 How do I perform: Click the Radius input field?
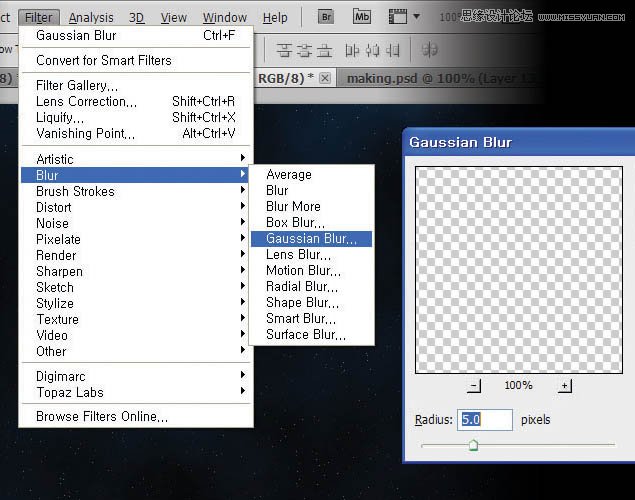pyautogui.click(x=485, y=419)
